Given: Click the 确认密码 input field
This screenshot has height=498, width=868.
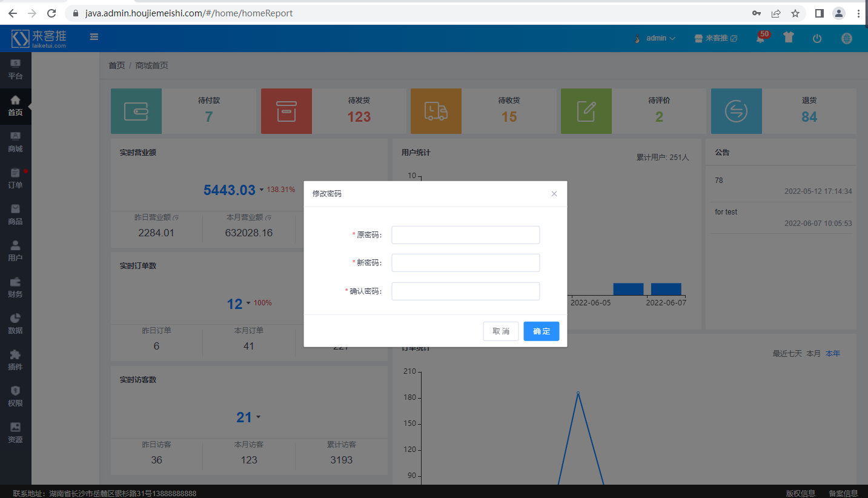Looking at the screenshot, I should click(466, 291).
